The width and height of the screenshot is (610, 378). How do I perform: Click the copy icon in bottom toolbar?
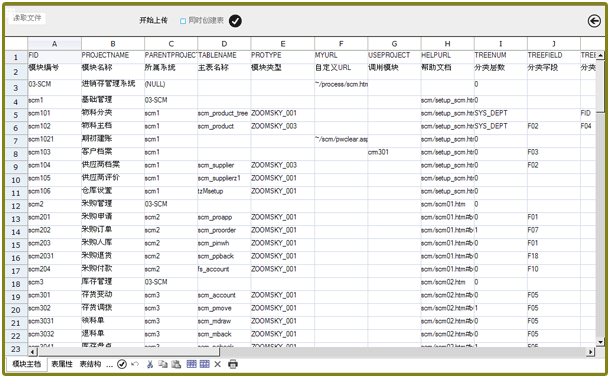[x=163, y=364]
